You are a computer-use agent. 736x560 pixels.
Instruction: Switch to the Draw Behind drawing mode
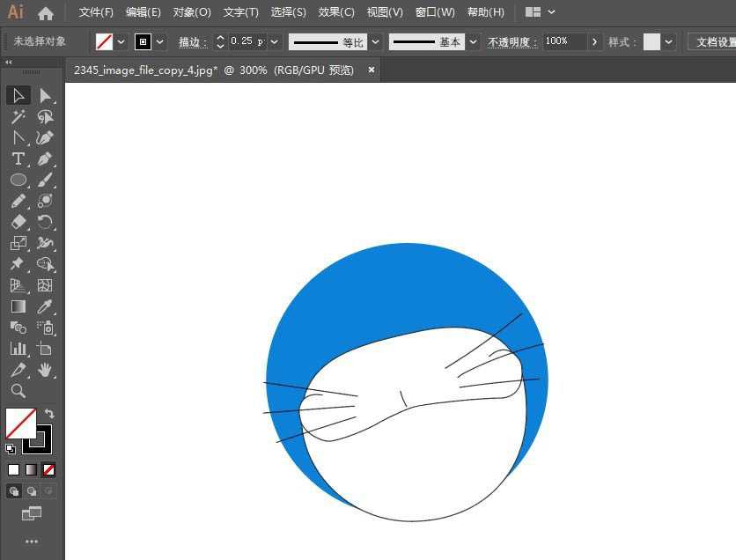coord(31,490)
